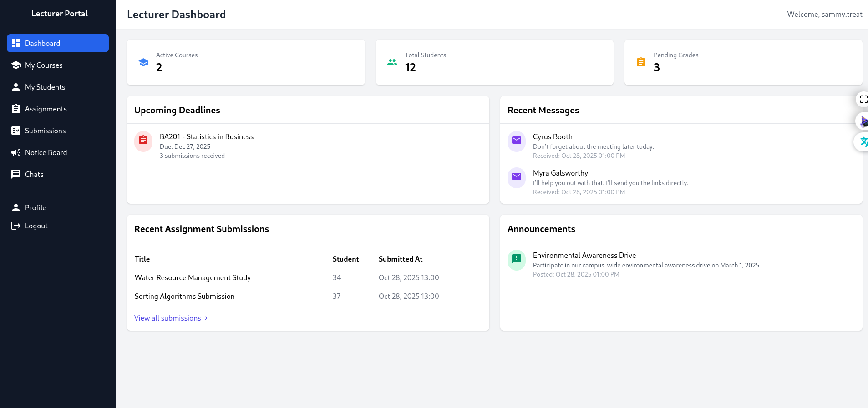
Task: Click the fullscreen icon on right edge
Action: [863, 99]
